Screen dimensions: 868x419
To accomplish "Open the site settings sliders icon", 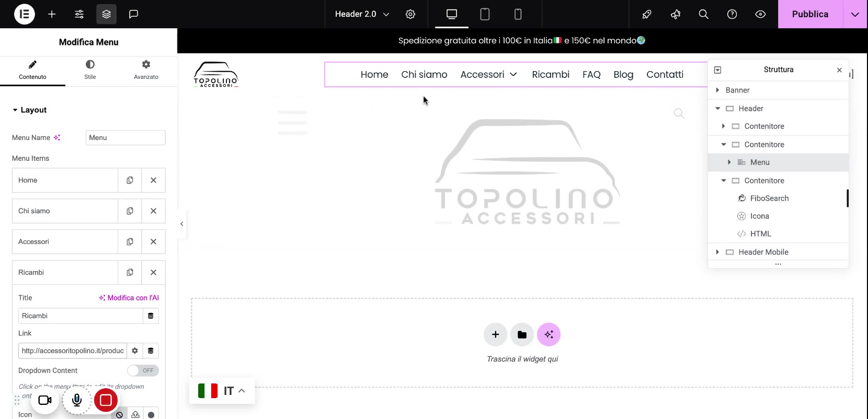I will (x=79, y=14).
